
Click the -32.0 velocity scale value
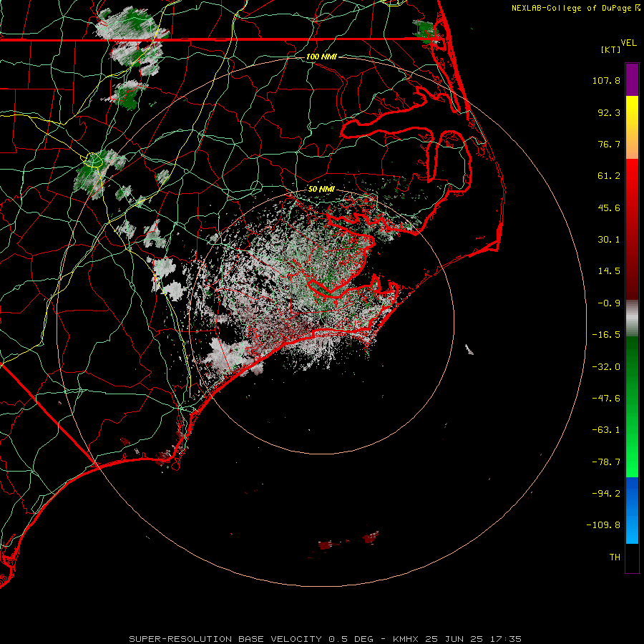(x=606, y=367)
